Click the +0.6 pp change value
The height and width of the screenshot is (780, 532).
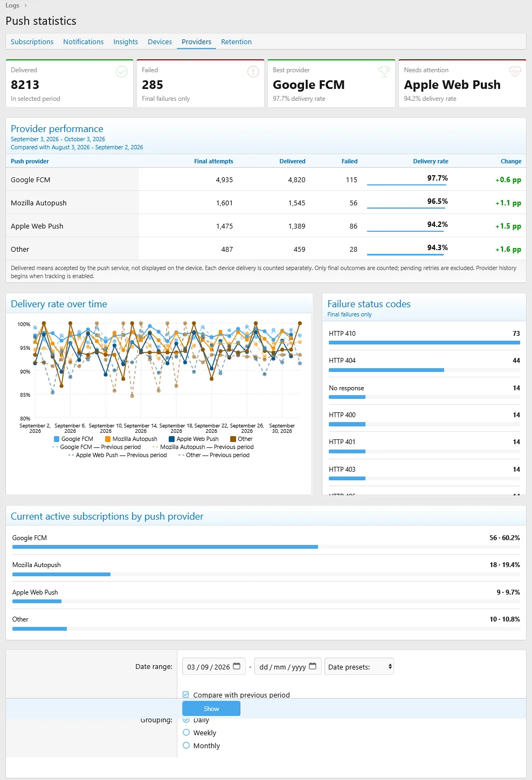pyautogui.click(x=508, y=180)
